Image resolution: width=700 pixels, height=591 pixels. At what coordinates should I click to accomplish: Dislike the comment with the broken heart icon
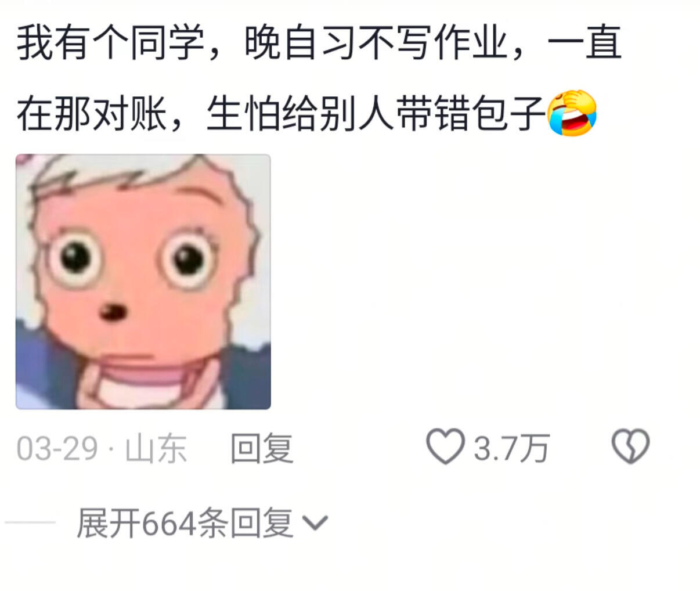coord(630,446)
